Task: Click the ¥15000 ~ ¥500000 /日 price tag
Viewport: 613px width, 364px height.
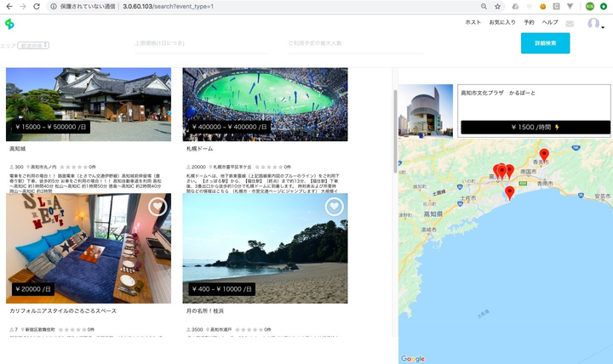Action: pyautogui.click(x=51, y=127)
